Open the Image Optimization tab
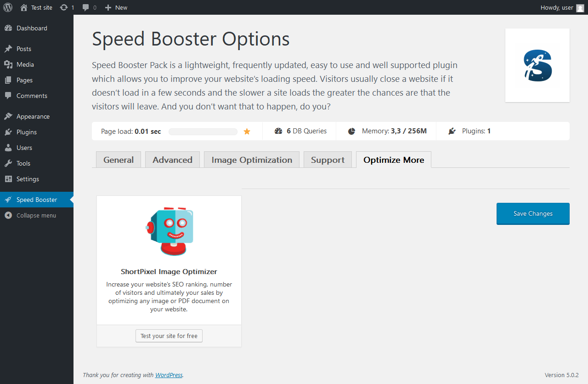This screenshot has width=588, height=384. 252,160
